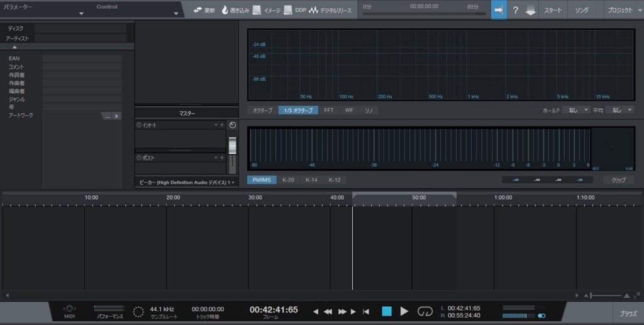This screenshot has height=325, width=644.
Task: Add a post effect with ポスト plus
Action: tap(222, 157)
